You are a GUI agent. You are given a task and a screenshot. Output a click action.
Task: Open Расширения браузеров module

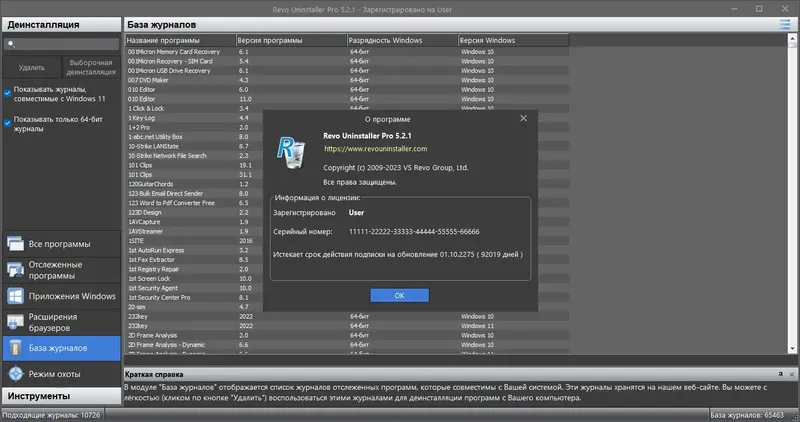coord(62,322)
